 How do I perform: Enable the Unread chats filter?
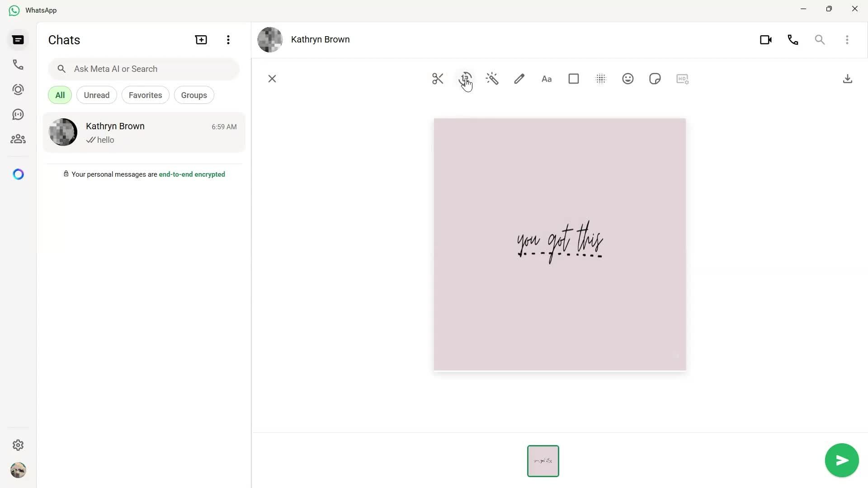[x=96, y=95]
